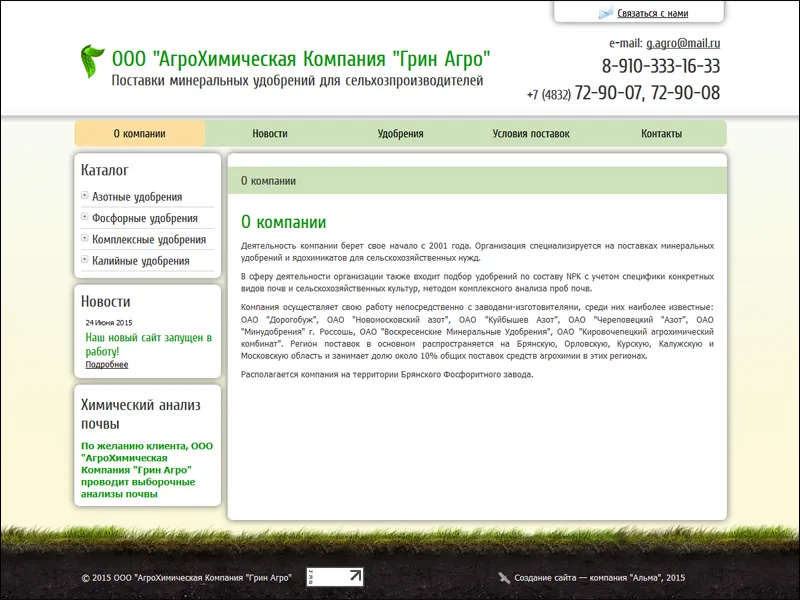Expand the Фосфорные удобрения plus icon
800x600 pixels.
coord(85,216)
